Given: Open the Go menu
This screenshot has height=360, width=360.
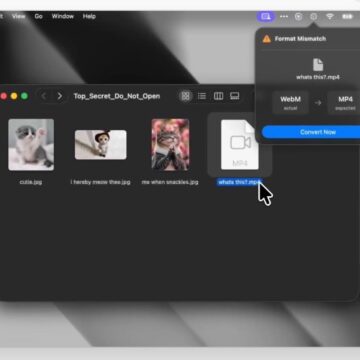Looking at the screenshot, I should pyautogui.click(x=39, y=16).
